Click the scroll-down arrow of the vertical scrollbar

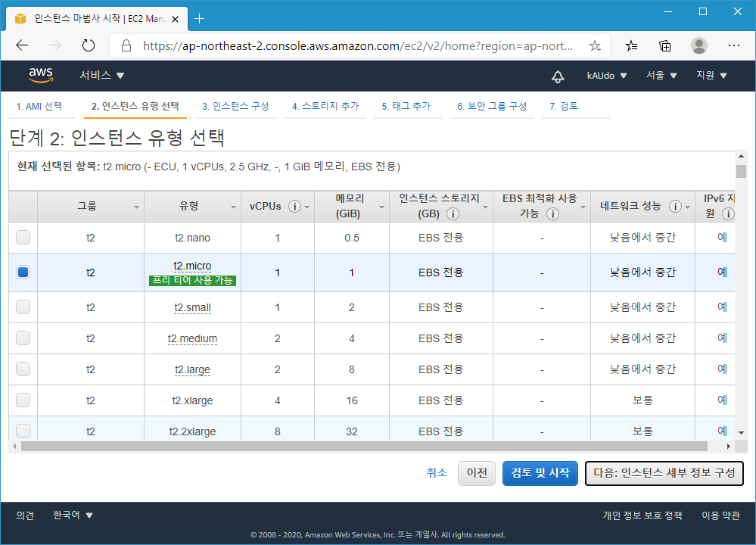(x=741, y=433)
